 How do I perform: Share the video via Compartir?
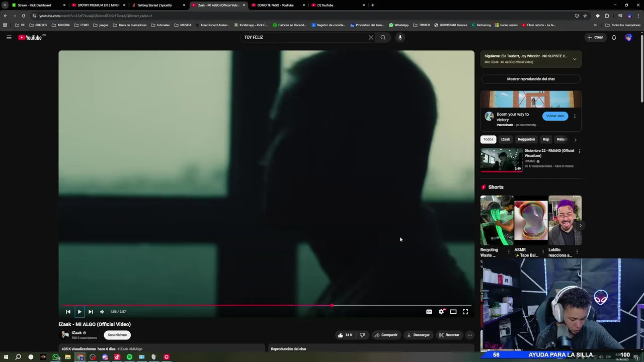coord(386,335)
